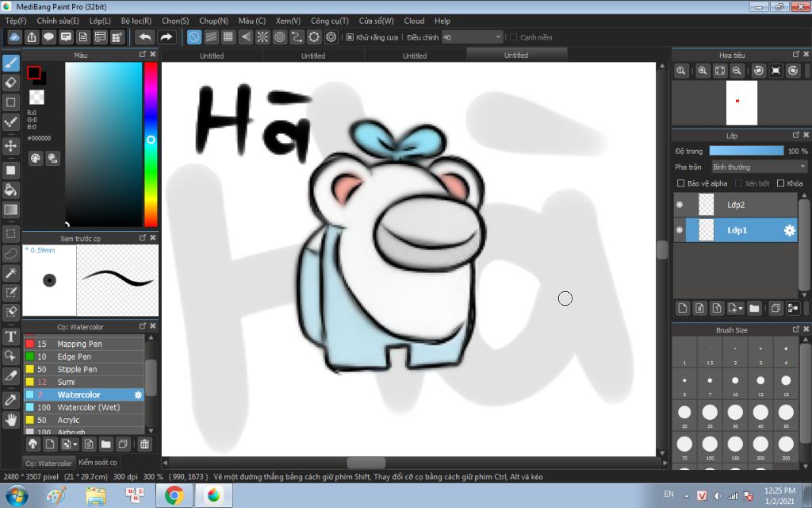
Task: Select the Hand tool
Action: point(11,419)
